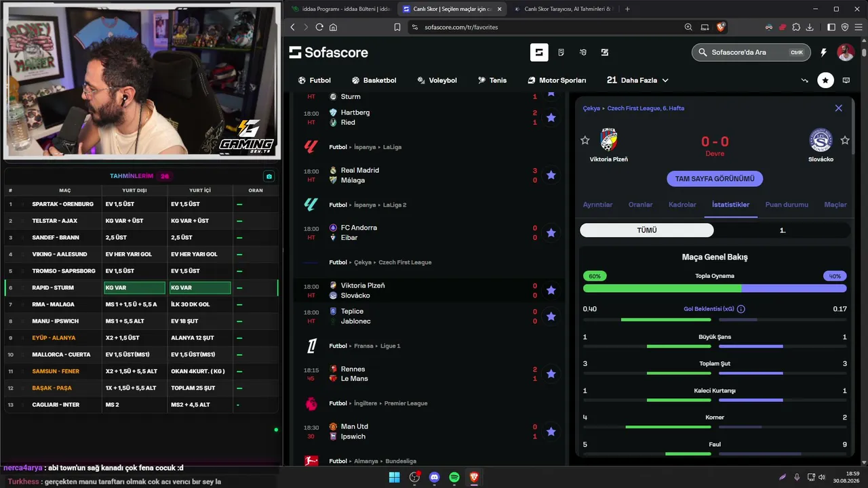Open a new browser tab
This screenshot has height=488, width=868.
pos(627,9)
